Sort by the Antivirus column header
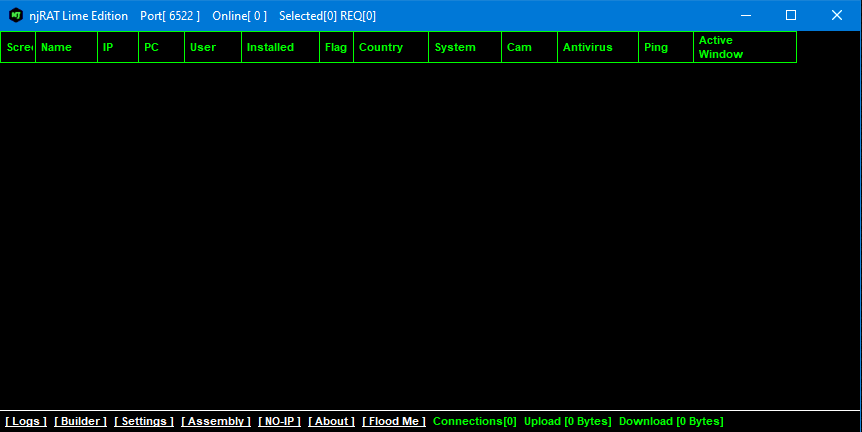 pos(598,47)
